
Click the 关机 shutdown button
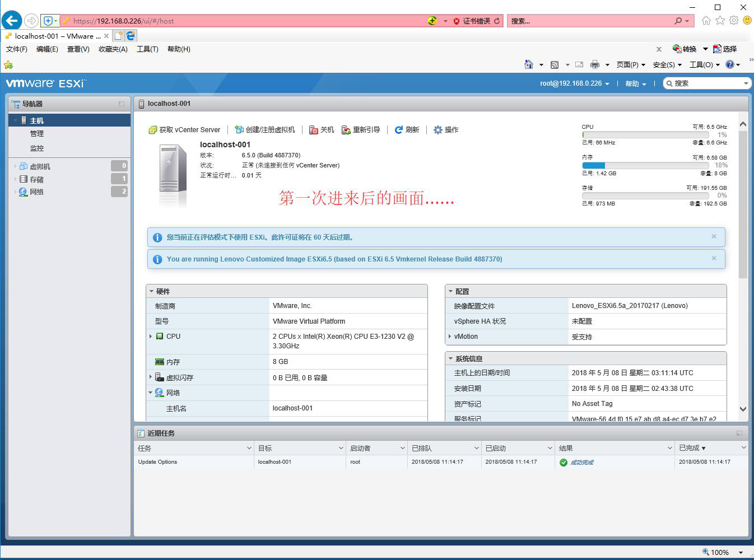pyautogui.click(x=322, y=130)
